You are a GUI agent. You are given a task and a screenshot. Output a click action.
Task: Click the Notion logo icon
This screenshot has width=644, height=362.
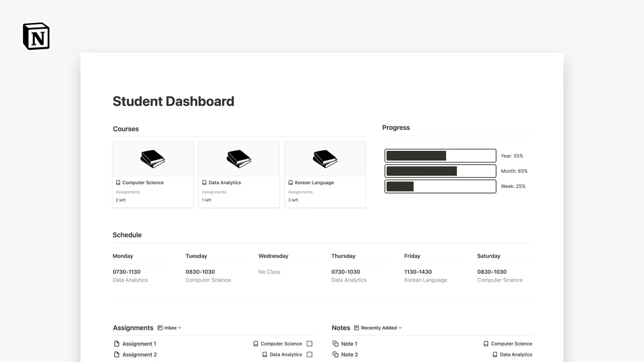click(36, 36)
